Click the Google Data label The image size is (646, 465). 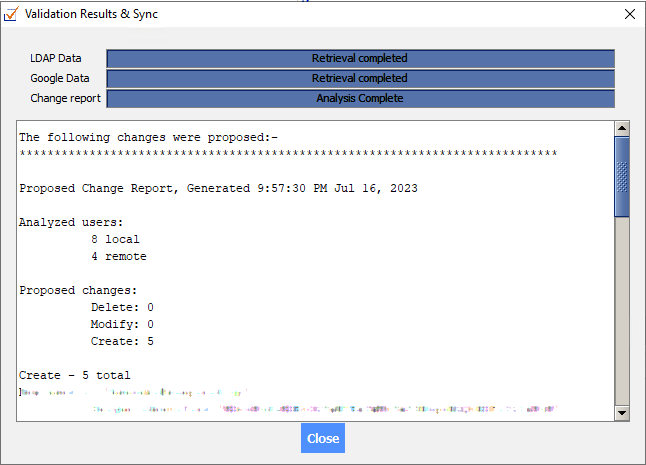tap(60, 79)
